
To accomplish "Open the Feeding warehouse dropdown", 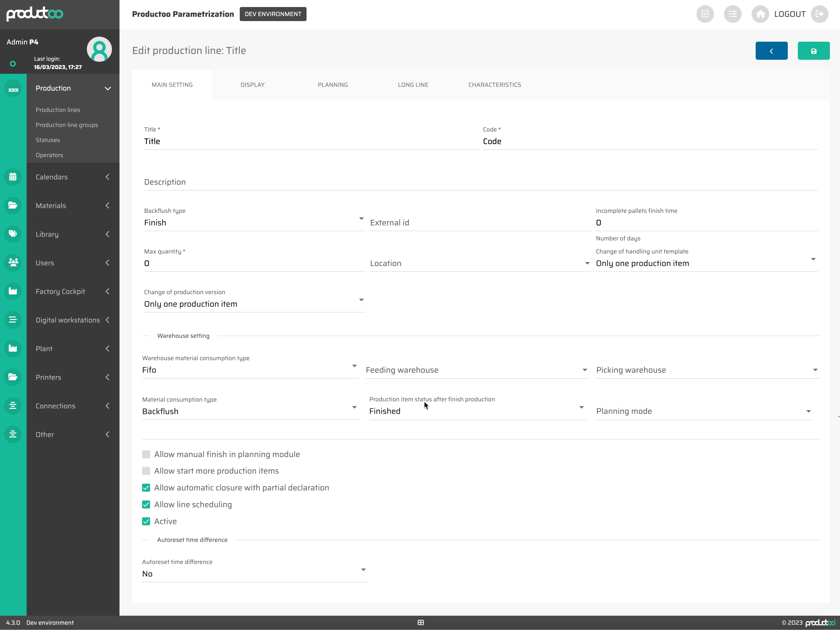I will point(476,370).
